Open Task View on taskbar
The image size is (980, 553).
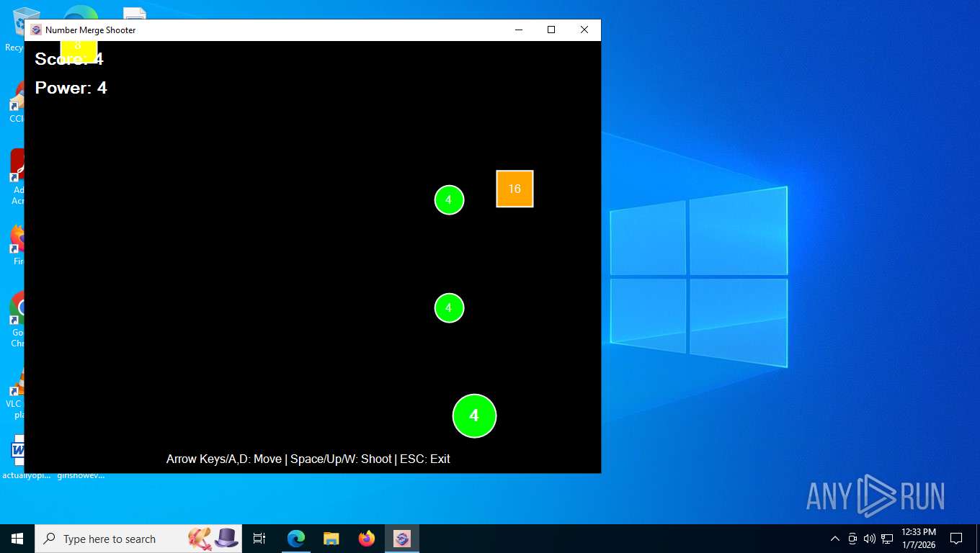click(259, 539)
